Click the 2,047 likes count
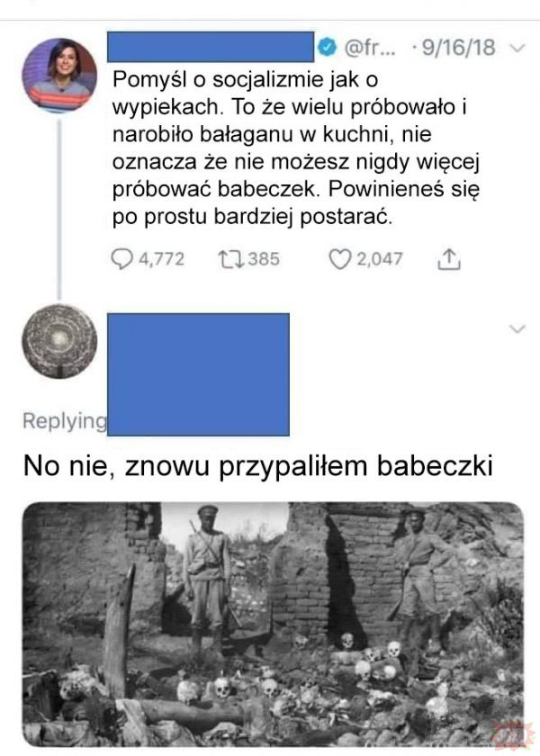This screenshot has height=756, width=540. click(380, 259)
